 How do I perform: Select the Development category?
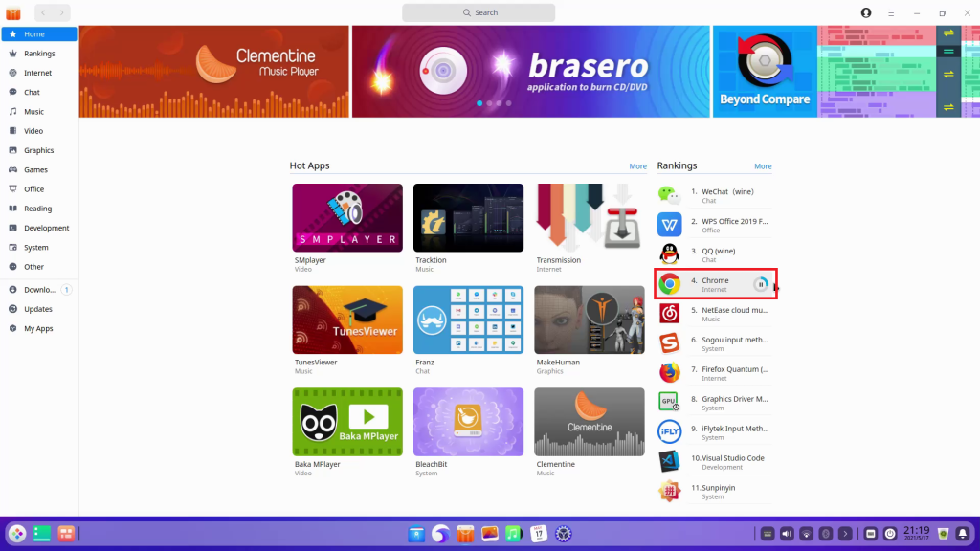[x=38, y=228]
